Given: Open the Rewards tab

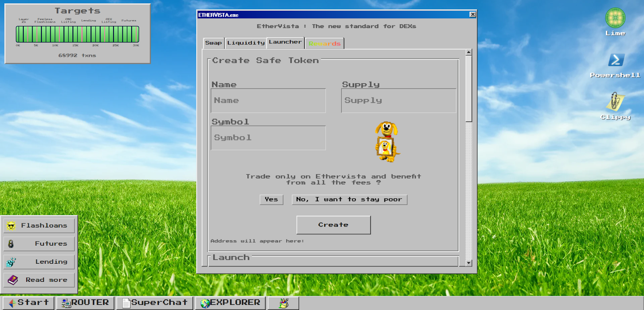Looking at the screenshot, I should coord(324,43).
